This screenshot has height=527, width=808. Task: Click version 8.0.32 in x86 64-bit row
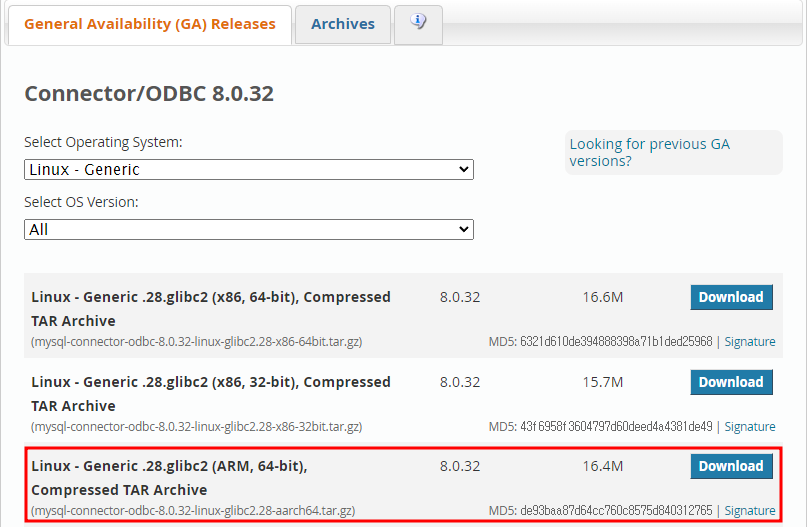click(x=460, y=297)
